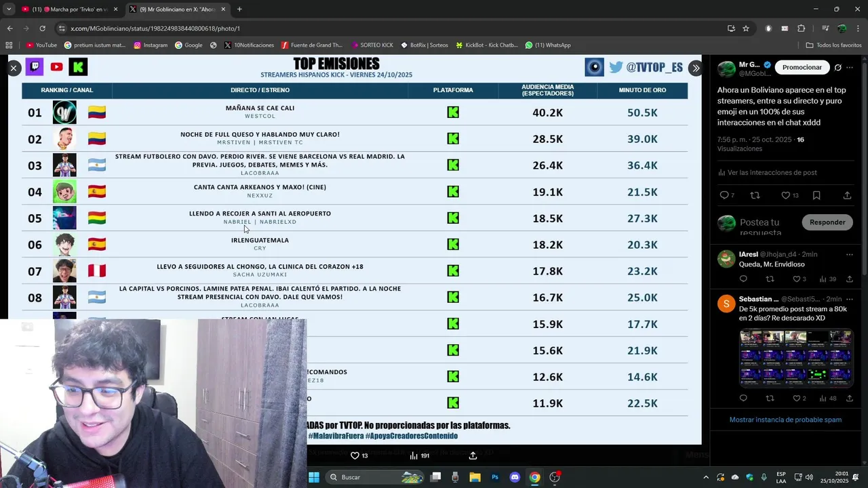Reply to Sebastian's comment

(743, 399)
